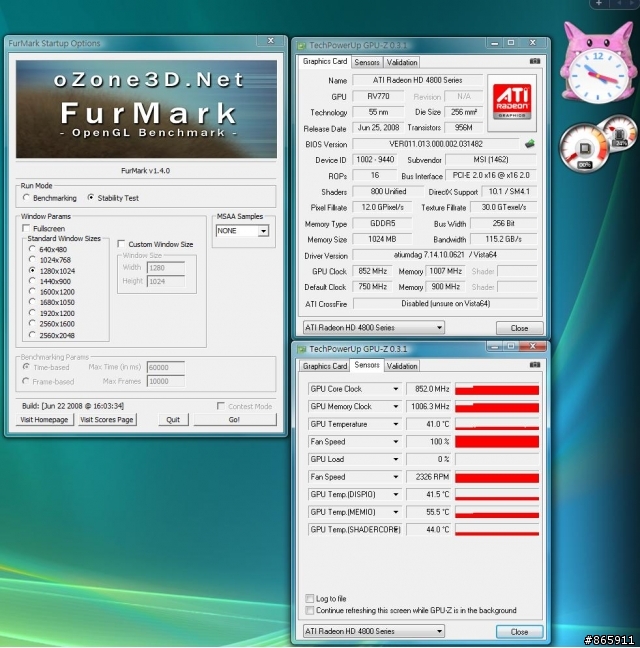Open GPU Temp.(DISPIO) sensor dropdown
This screenshot has width=640, height=648.
pos(395,494)
